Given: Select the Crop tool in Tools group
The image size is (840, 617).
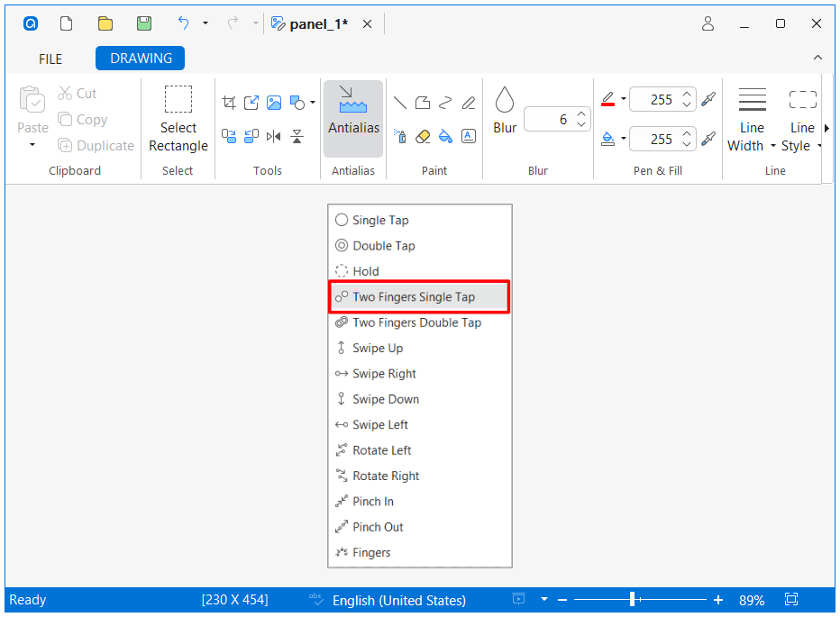Looking at the screenshot, I should [229, 103].
